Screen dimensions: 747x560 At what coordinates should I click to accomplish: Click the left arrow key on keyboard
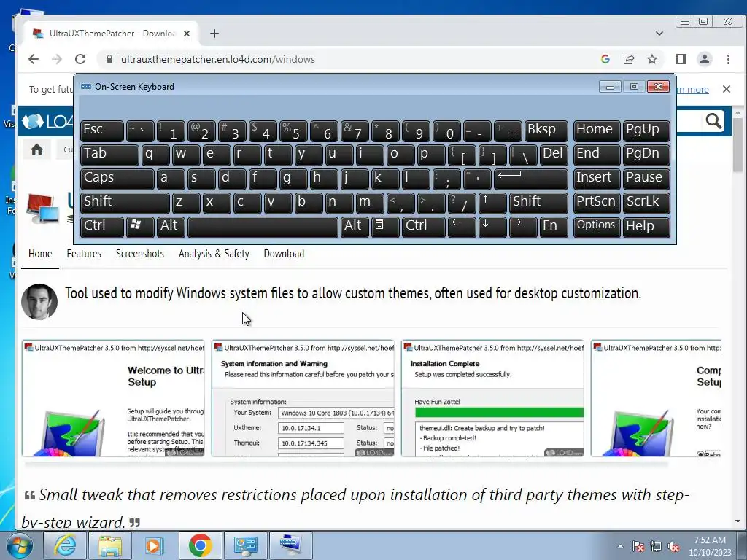coord(462,226)
